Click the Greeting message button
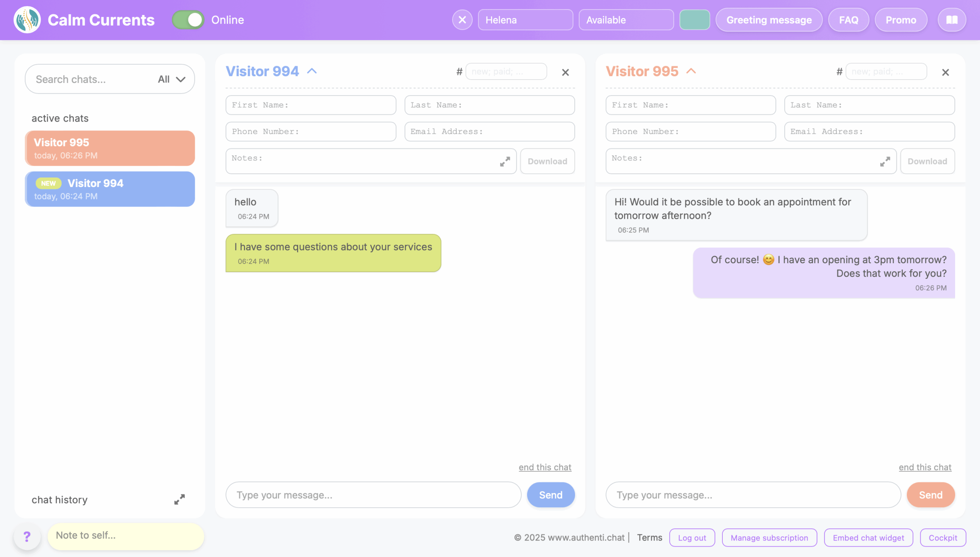This screenshot has height=557, width=980. [769, 20]
